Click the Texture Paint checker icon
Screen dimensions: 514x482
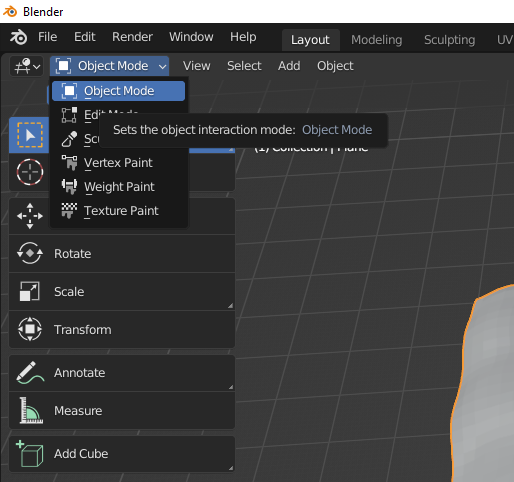(x=69, y=211)
